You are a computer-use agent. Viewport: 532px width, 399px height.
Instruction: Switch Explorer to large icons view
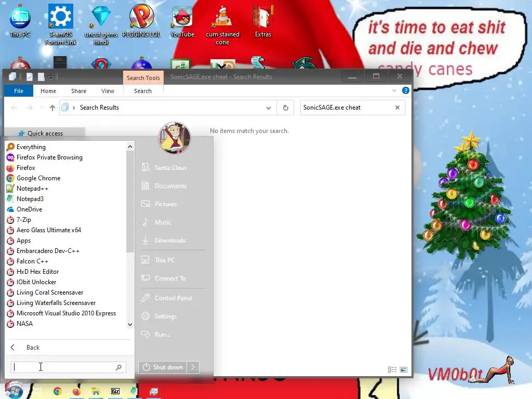pos(404,369)
